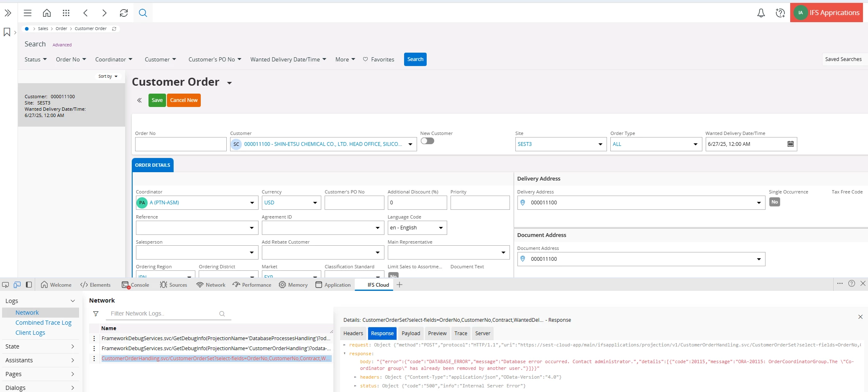Screen dimensions: 868x392
Task: Expand the left navigator with double chevron
Action: pos(8,13)
